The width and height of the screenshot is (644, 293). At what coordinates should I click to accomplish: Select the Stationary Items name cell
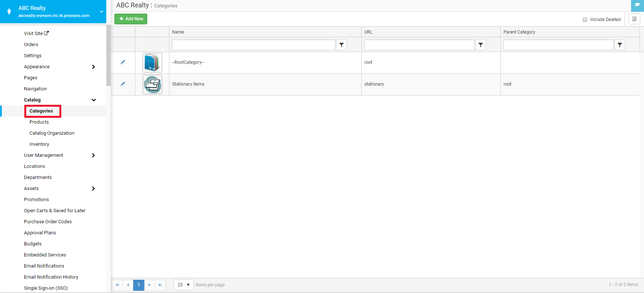click(x=265, y=84)
